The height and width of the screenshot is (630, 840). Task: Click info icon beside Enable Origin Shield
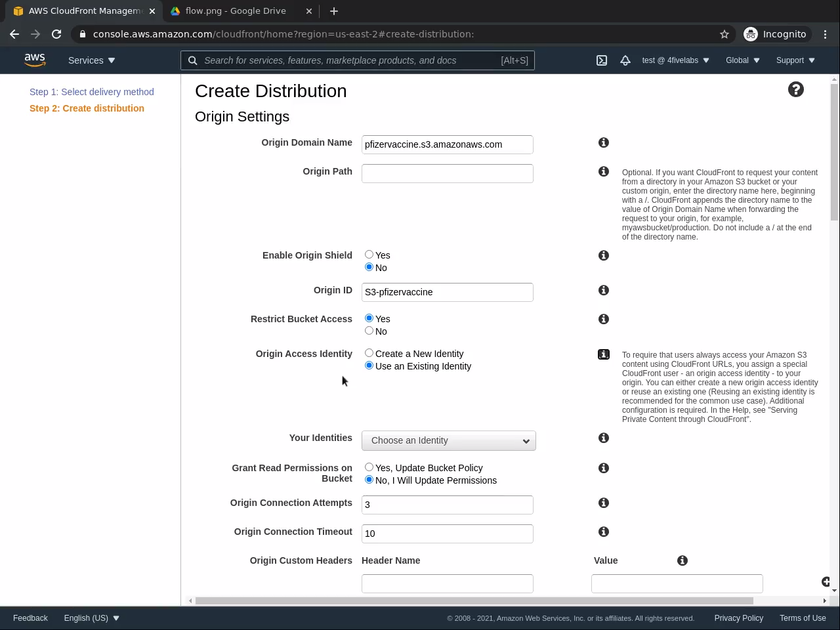click(604, 256)
